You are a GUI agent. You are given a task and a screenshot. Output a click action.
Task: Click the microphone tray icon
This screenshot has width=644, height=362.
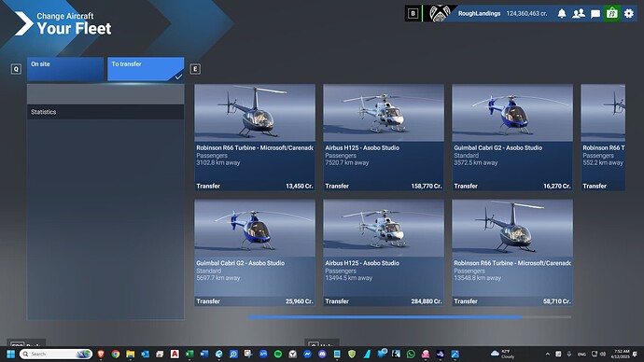coord(569,354)
